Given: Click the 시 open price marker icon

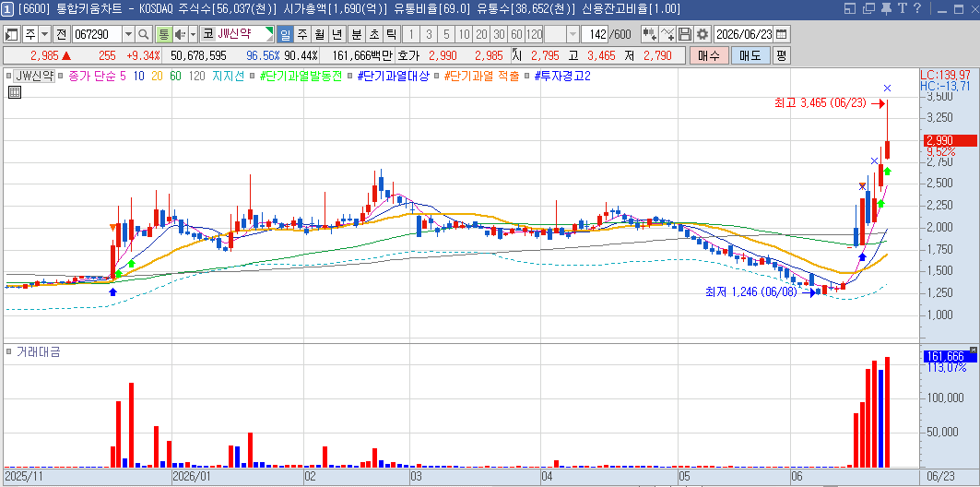Looking at the screenshot, I should pyautogui.click(x=515, y=55).
